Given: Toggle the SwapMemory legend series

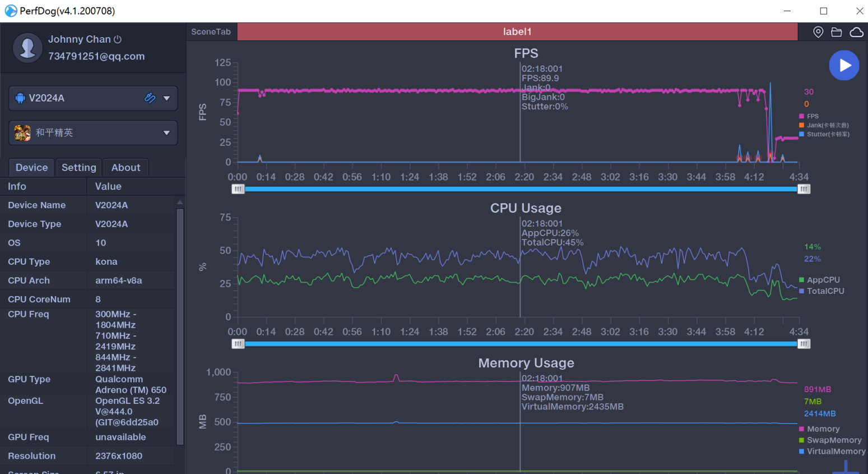Looking at the screenshot, I should pyautogui.click(x=833, y=440).
